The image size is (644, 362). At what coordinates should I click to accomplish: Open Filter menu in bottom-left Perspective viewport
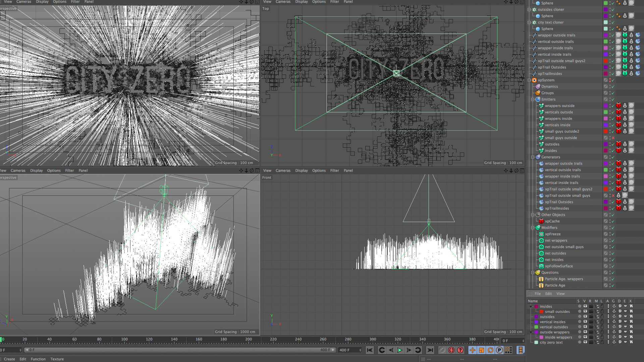pyautogui.click(x=69, y=171)
